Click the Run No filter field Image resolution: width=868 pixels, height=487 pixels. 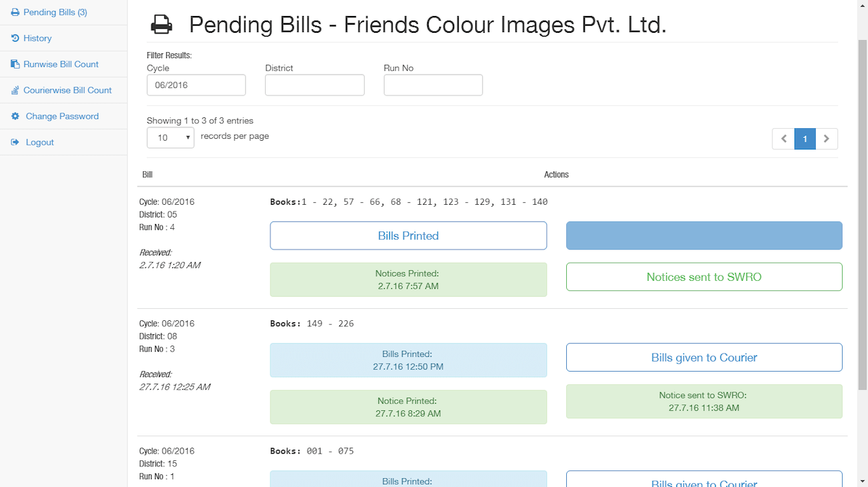click(x=433, y=85)
